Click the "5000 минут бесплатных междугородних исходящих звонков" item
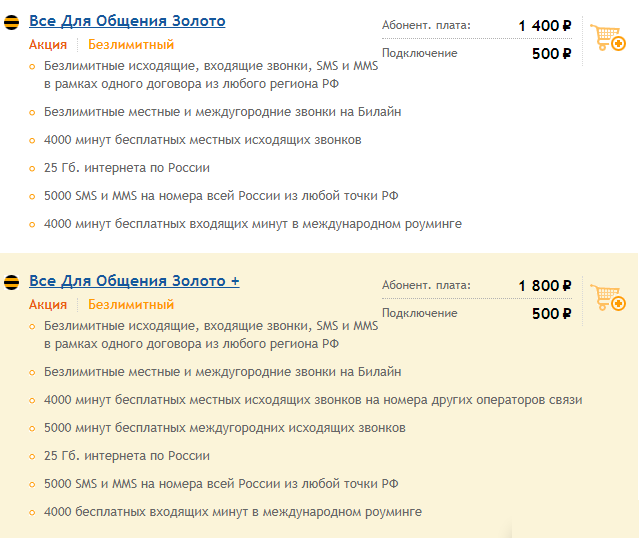The height and width of the screenshot is (538, 640). click(x=224, y=428)
